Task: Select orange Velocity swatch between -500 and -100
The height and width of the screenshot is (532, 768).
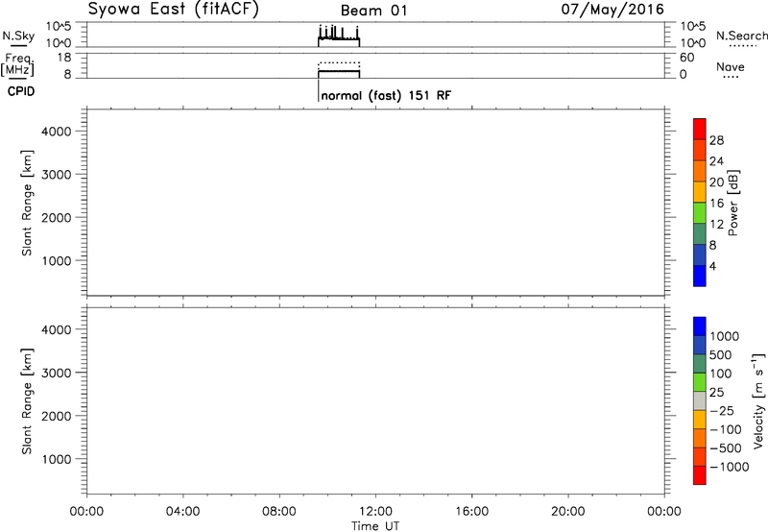Action: [x=700, y=438]
